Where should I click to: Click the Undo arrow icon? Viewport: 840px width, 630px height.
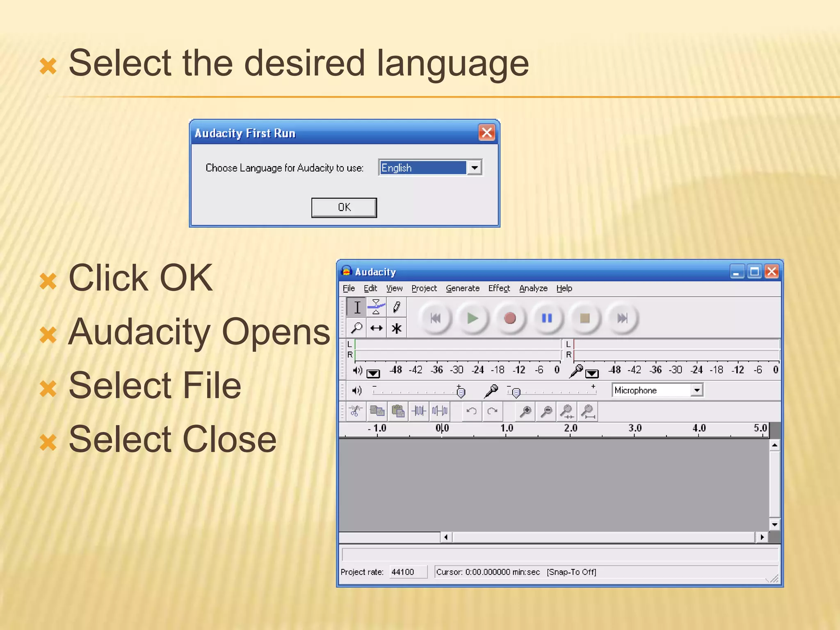pyautogui.click(x=472, y=411)
